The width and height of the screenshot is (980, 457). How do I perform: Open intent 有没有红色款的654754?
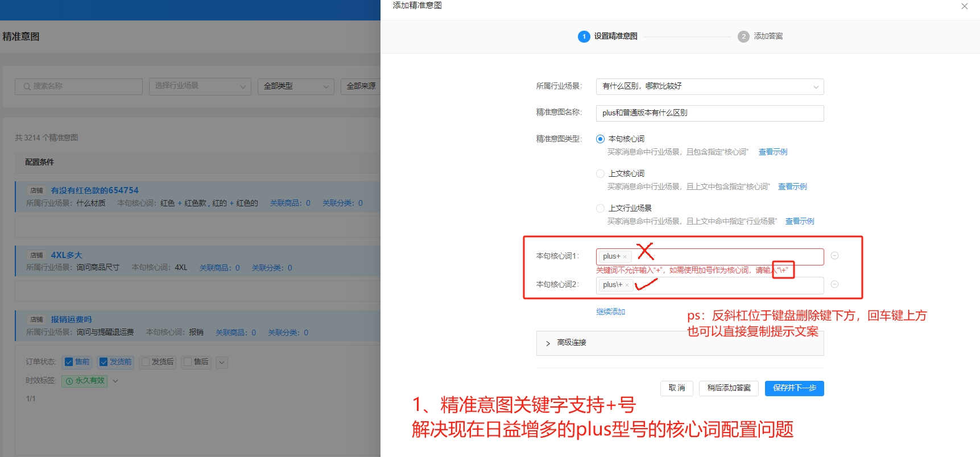click(94, 190)
